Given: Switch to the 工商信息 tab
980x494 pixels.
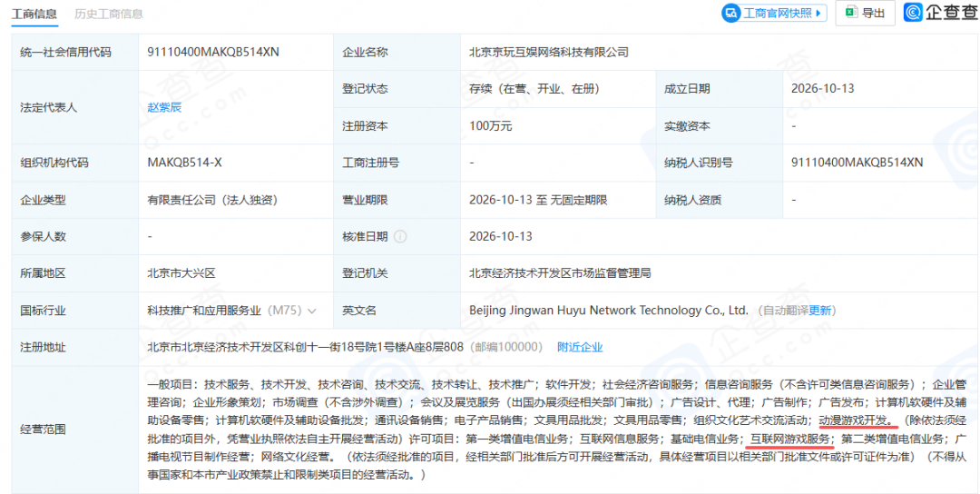Looking at the screenshot, I should [34, 13].
